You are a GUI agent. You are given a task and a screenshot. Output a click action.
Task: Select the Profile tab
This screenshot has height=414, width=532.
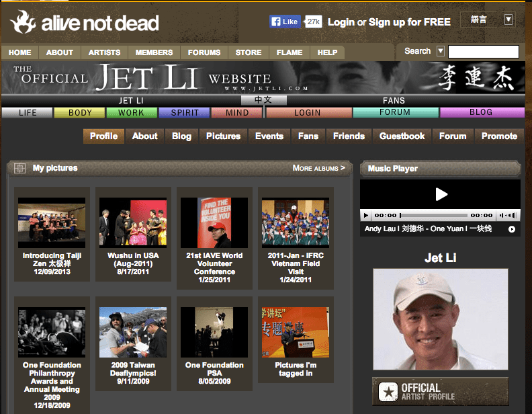coord(104,136)
